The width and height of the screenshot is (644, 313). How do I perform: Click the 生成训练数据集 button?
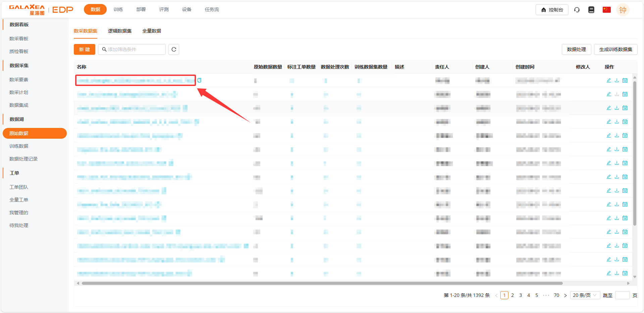click(x=615, y=49)
